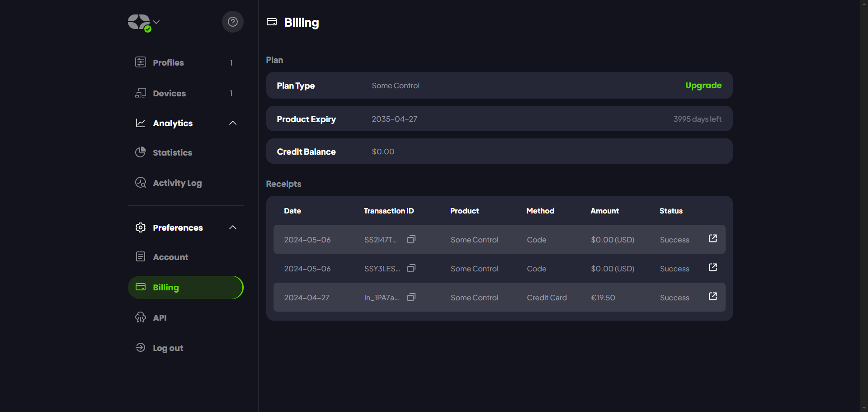Open external receipt for SSY3LES transaction
868x412 pixels.
click(x=712, y=267)
